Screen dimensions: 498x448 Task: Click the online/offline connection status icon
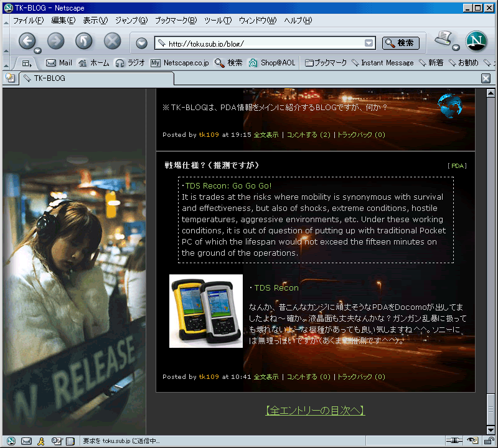pyautogui.click(x=454, y=441)
